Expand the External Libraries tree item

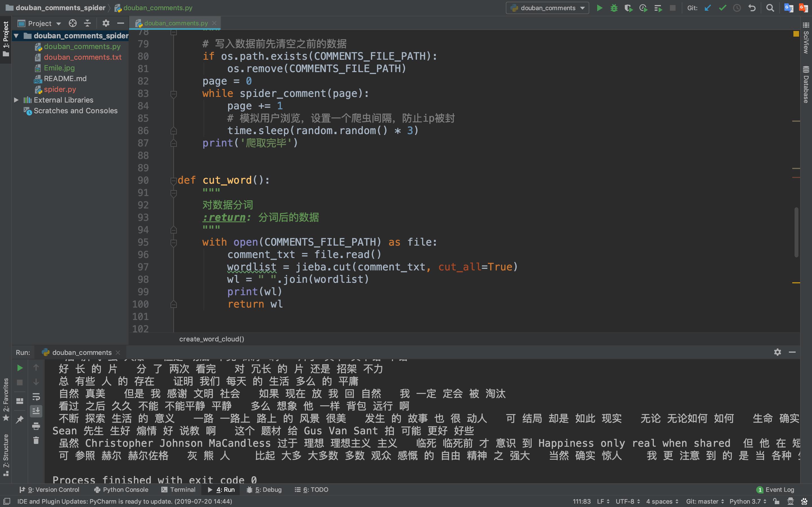click(16, 100)
